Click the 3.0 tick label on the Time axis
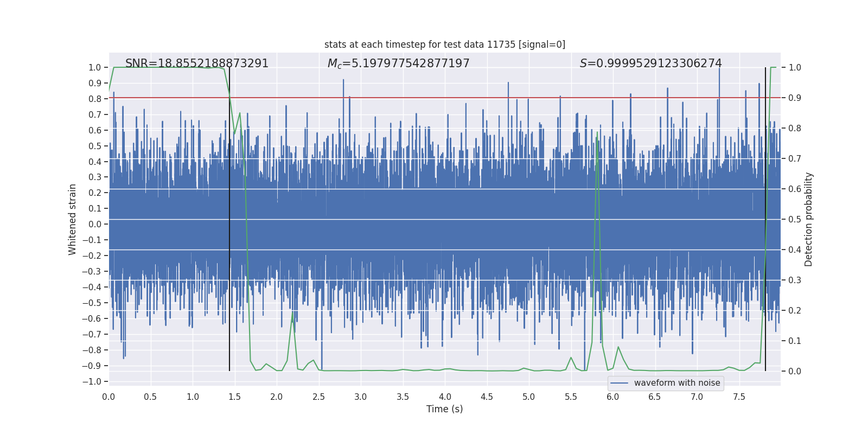 pyautogui.click(x=361, y=397)
